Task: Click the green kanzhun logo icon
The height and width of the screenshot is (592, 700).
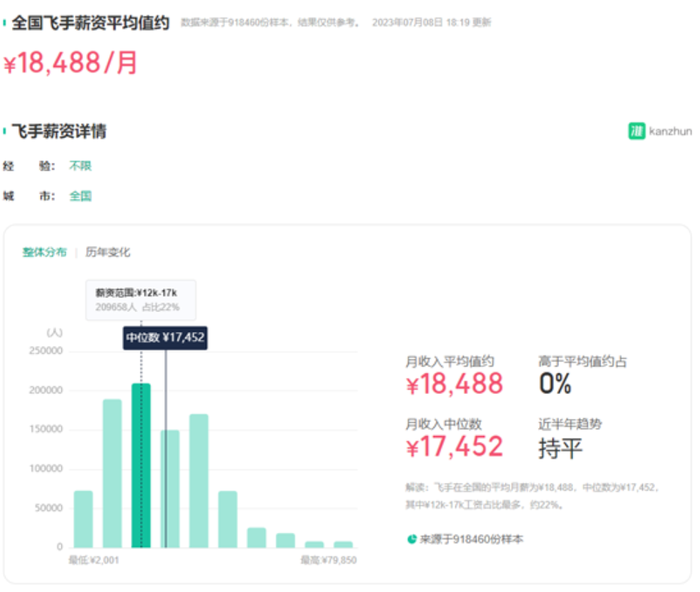Action: pos(637,131)
